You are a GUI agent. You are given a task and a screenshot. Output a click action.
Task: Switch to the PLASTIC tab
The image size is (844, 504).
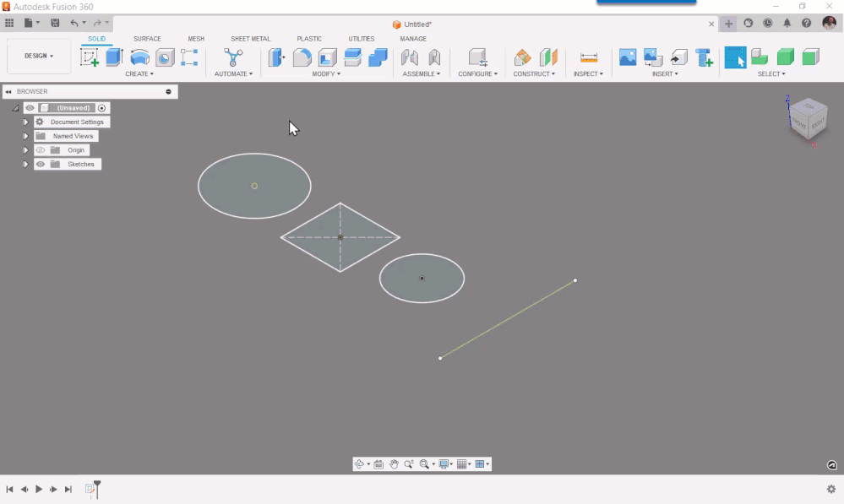point(309,39)
